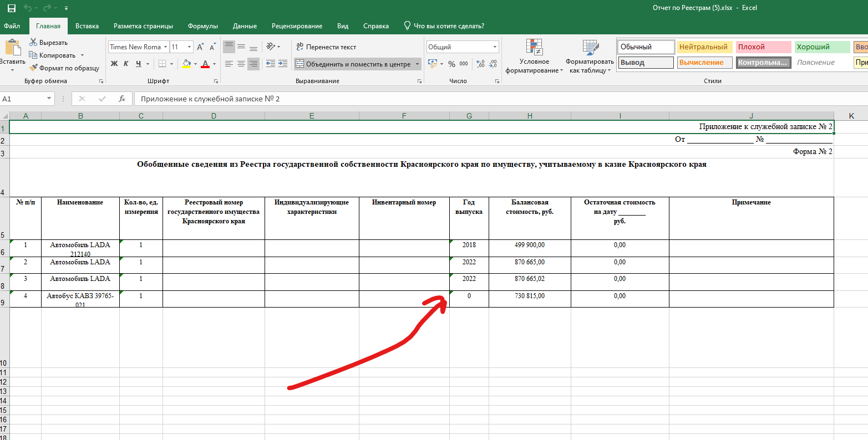The image size is (868, 440).
Task: Open the Буфер обмена dialog launcher
Action: (101, 81)
